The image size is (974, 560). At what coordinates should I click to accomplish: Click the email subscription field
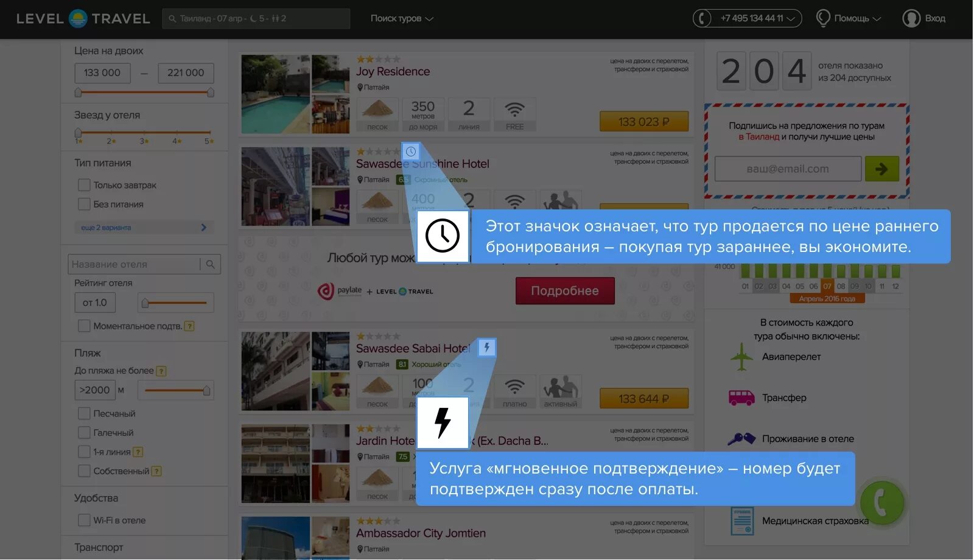point(788,169)
